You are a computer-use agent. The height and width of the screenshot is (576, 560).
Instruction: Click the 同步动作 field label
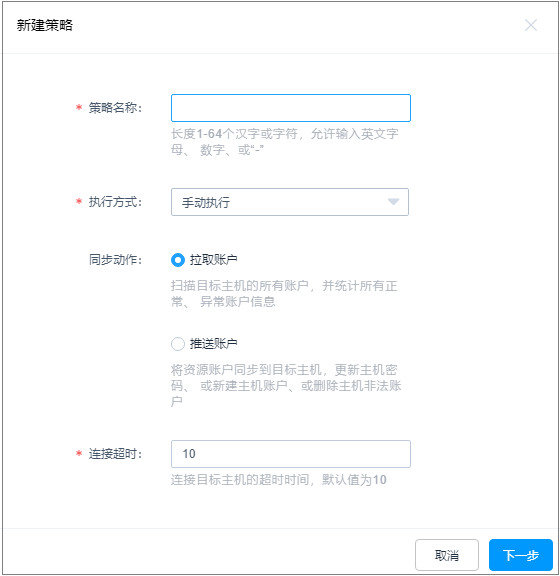[115, 260]
